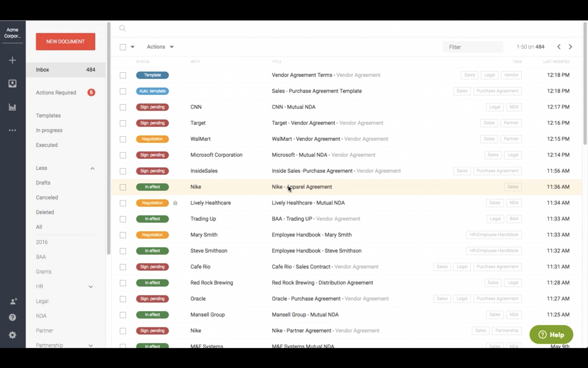Tick the checkbox for Nike Apparel Agreement
The image size is (588, 368).
123,187
